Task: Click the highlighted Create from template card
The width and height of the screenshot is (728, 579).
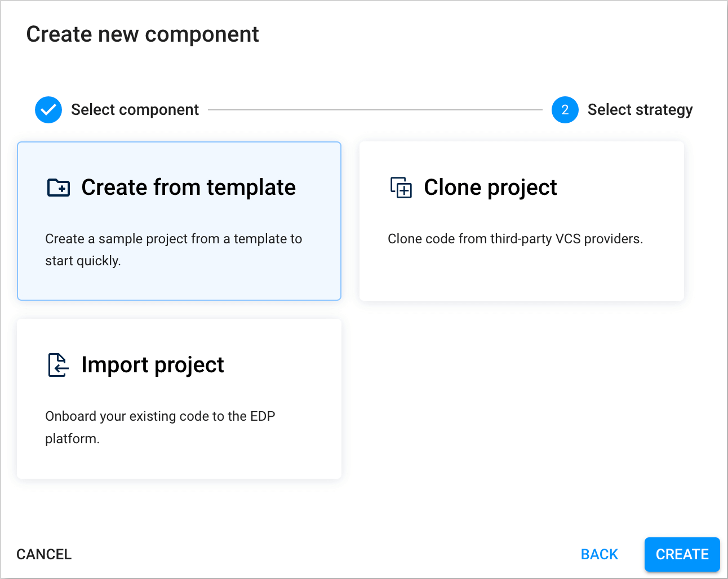Action: click(179, 221)
